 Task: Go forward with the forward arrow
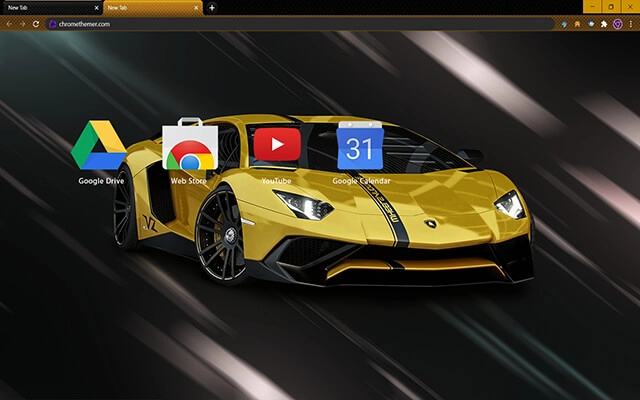click(22, 24)
